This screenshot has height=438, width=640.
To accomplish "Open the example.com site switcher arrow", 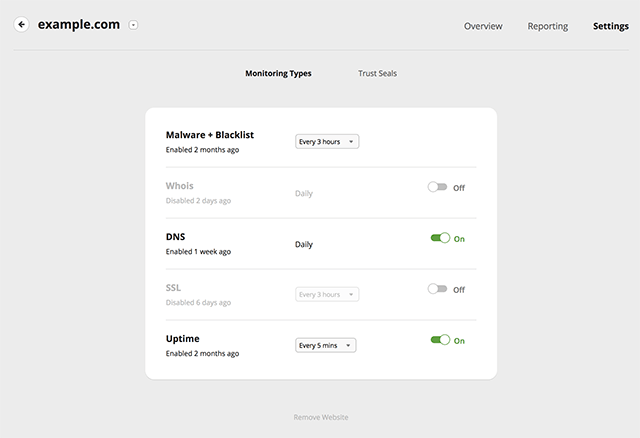I will pyautogui.click(x=133, y=25).
